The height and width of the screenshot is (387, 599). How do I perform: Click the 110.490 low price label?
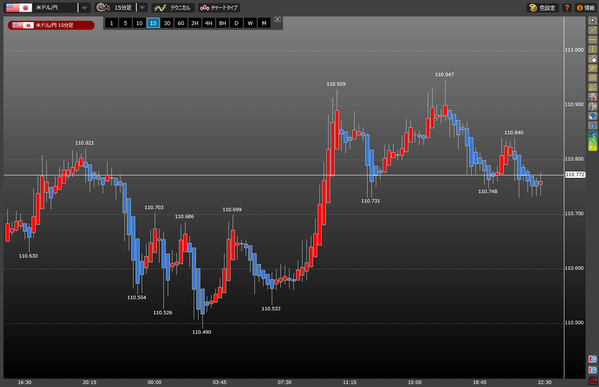202,332
